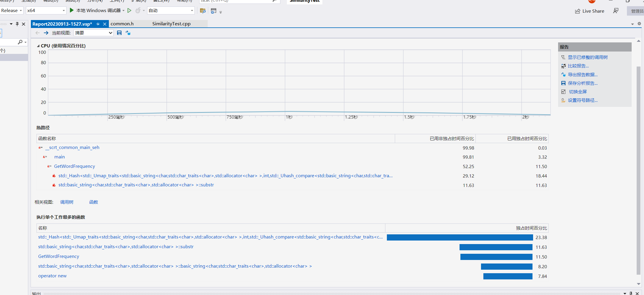Viewport: 644px width, 295px height.
Task: Click the 函数名称 column header
Action: 216,138
